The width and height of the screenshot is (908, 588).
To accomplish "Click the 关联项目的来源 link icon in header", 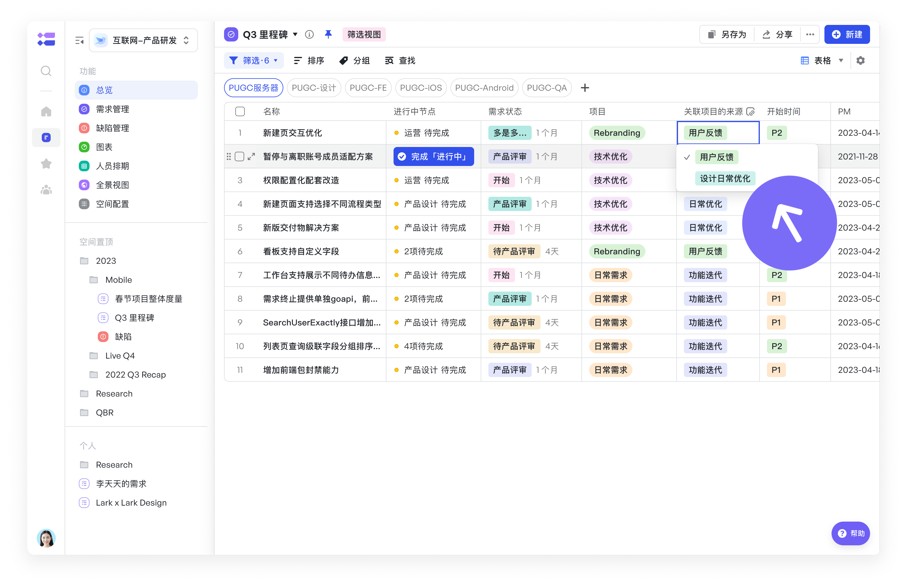I will (x=750, y=111).
